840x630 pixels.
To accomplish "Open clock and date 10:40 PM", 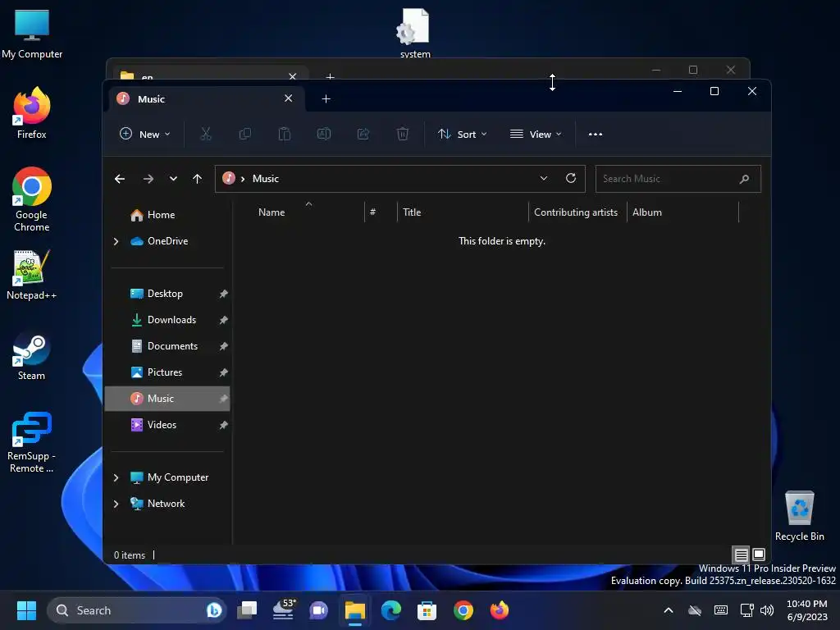I will tap(807, 610).
